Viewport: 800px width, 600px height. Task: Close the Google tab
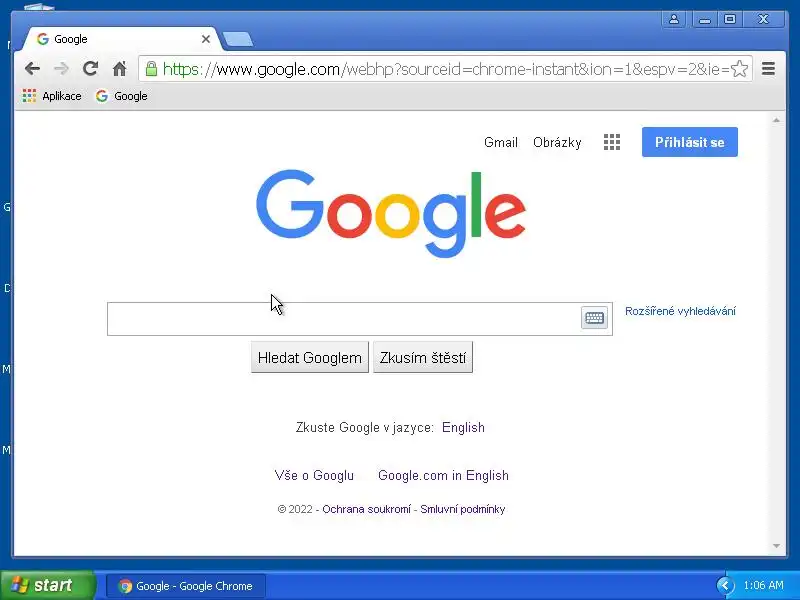tap(206, 39)
